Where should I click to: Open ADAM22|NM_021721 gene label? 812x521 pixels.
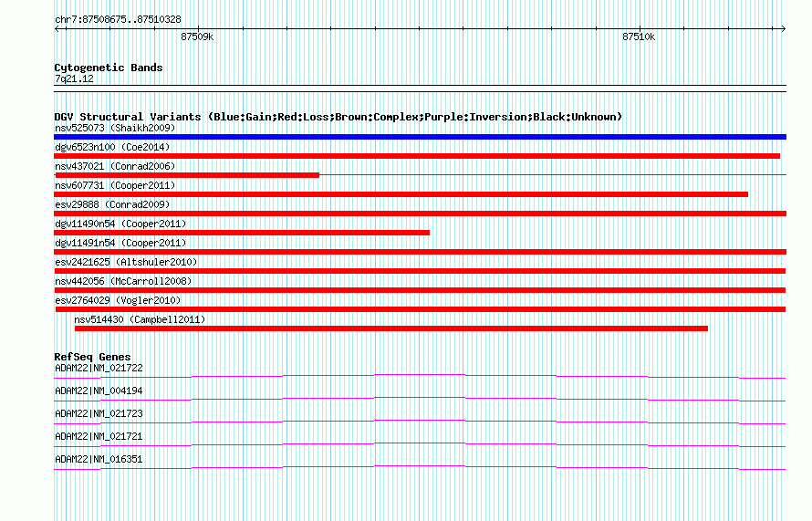(99, 436)
